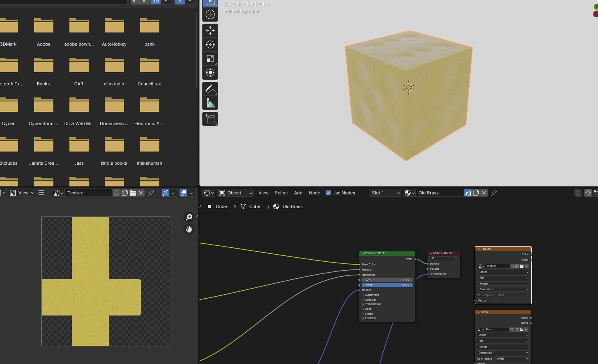
Task: Click new image copy icon in image editor header
Action: 125,193
